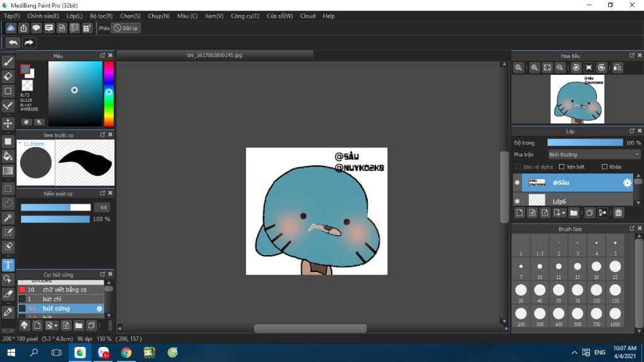Add a new layer folder
The width and height of the screenshot is (644, 362).
(x=574, y=212)
